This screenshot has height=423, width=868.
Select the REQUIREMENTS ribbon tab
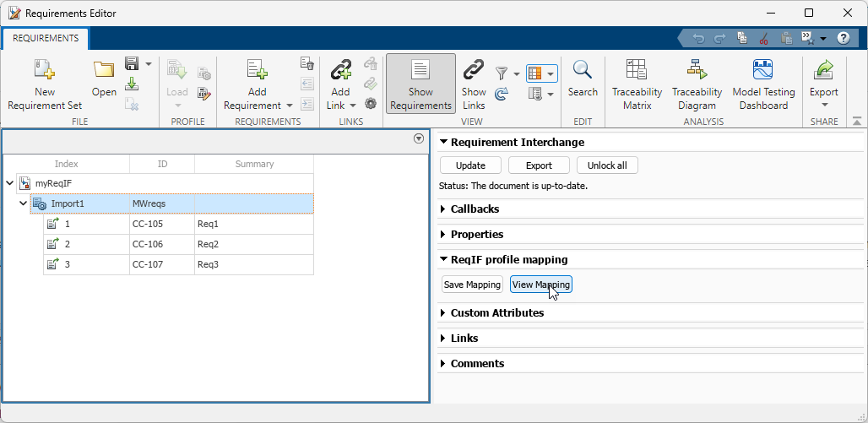tap(46, 38)
